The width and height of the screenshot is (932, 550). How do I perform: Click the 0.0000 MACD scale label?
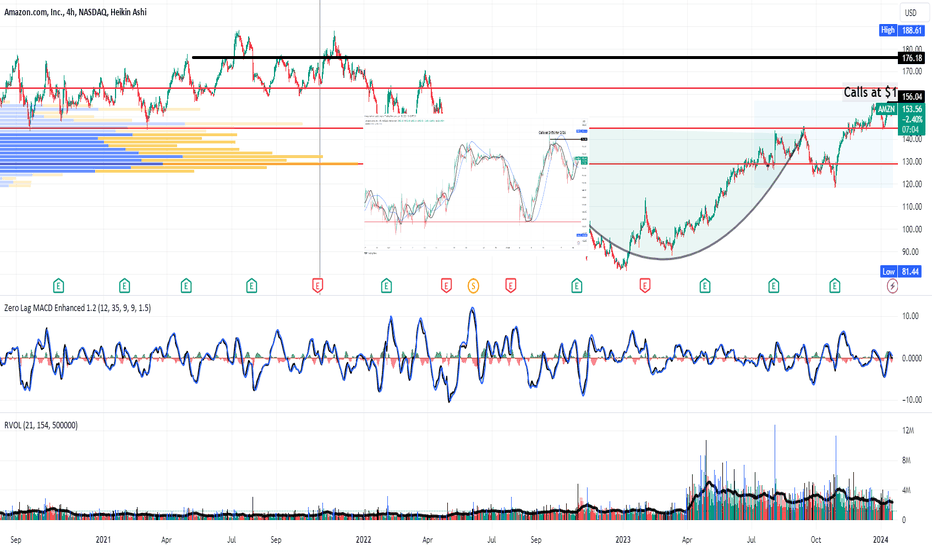912,358
